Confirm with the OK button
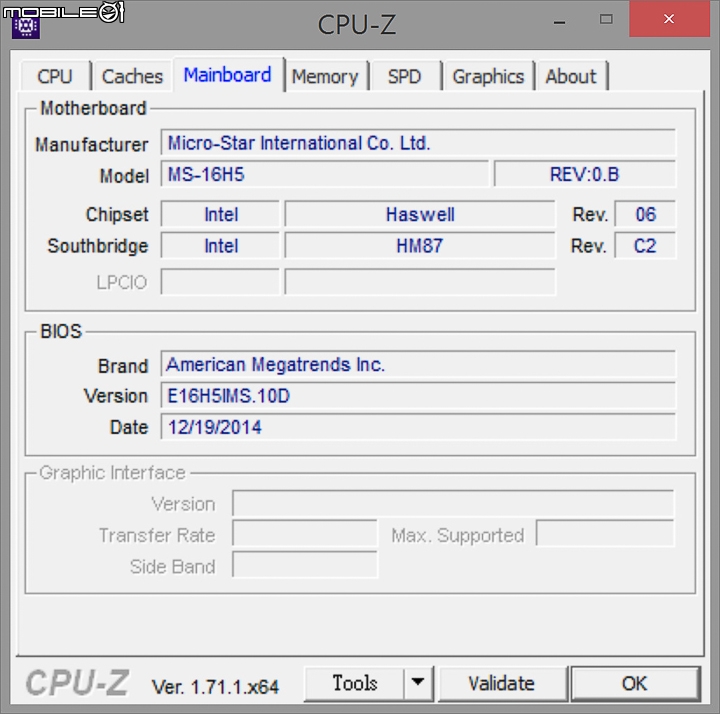720x714 pixels. click(x=635, y=683)
